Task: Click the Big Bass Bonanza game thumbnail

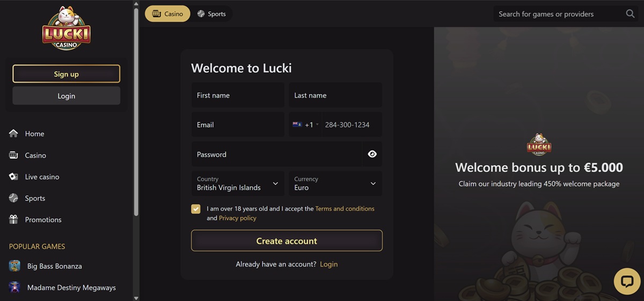Action: pyautogui.click(x=15, y=266)
